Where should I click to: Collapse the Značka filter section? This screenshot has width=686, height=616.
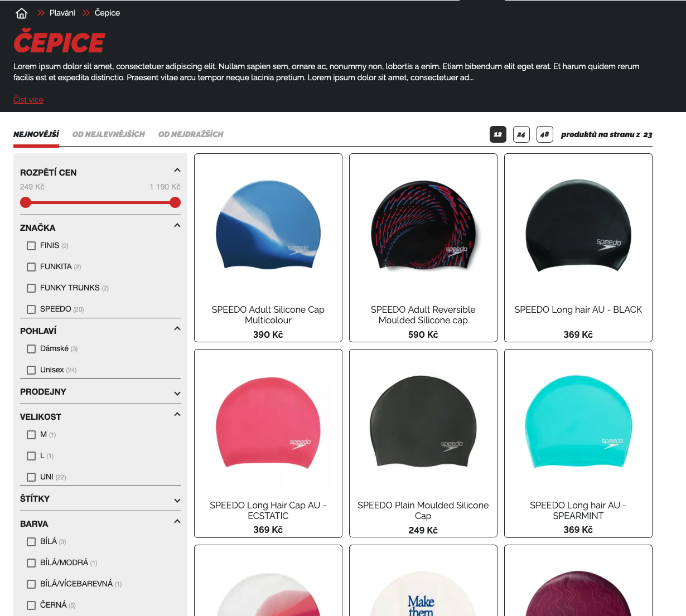[x=177, y=226]
